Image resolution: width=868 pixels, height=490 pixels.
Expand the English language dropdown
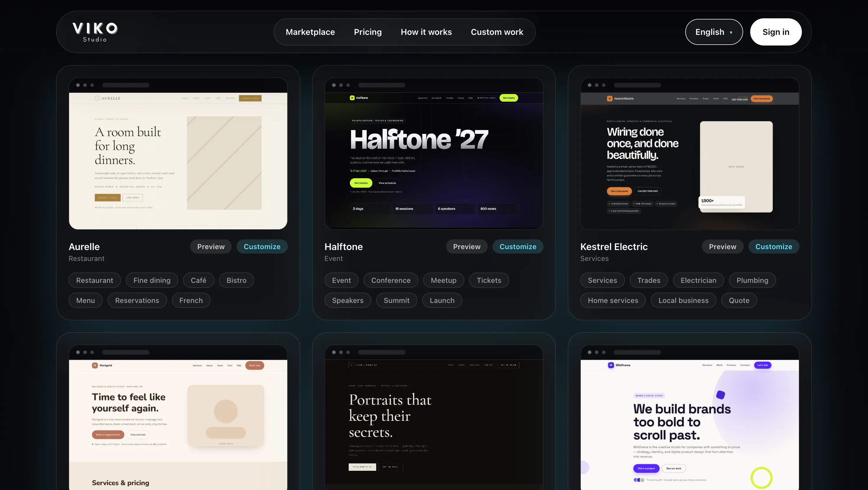point(714,32)
